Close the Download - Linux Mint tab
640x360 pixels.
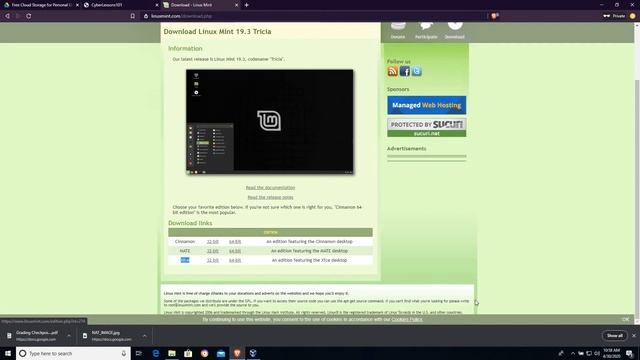pyautogui.click(x=236, y=5)
